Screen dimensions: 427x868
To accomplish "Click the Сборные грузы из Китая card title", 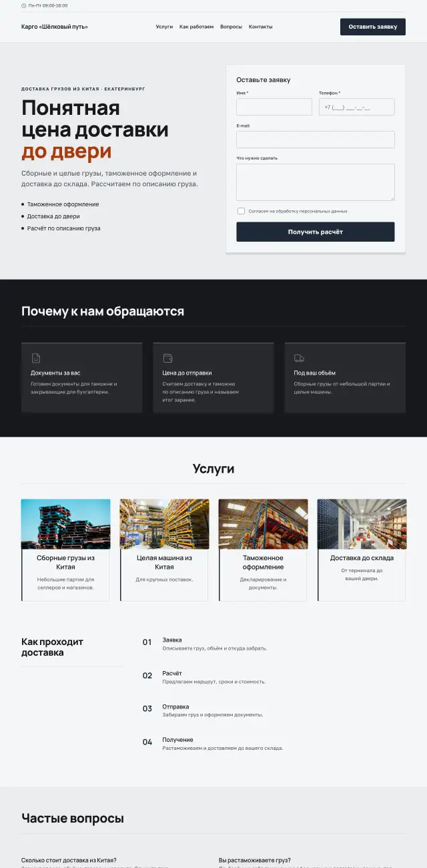I will (x=65, y=562).
